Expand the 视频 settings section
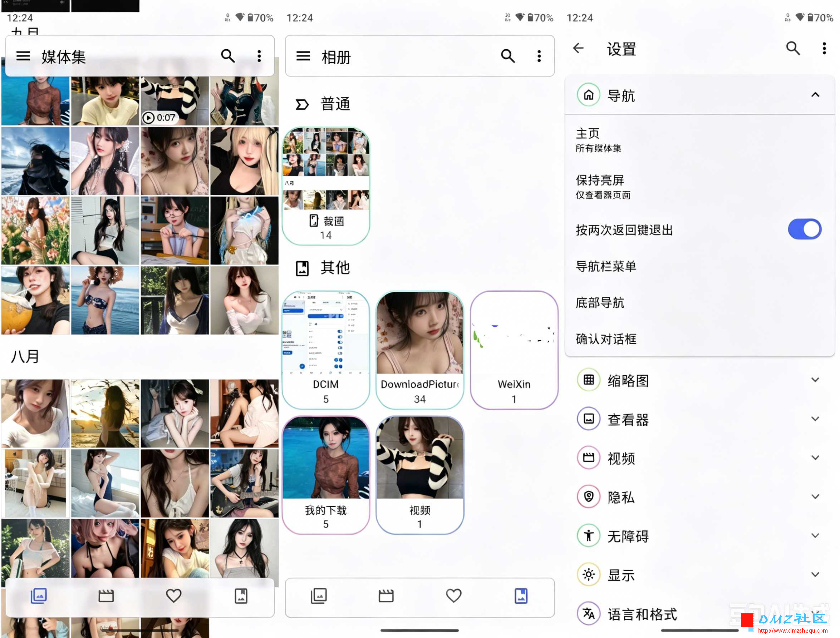The image size is (840, 638). (x=815, y=458)
